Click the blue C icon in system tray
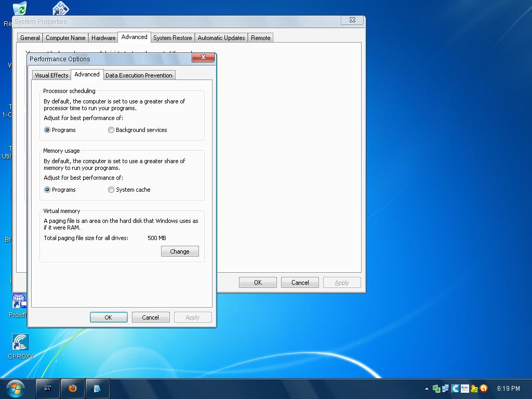532x399 pixels. [x=455, y=389]
